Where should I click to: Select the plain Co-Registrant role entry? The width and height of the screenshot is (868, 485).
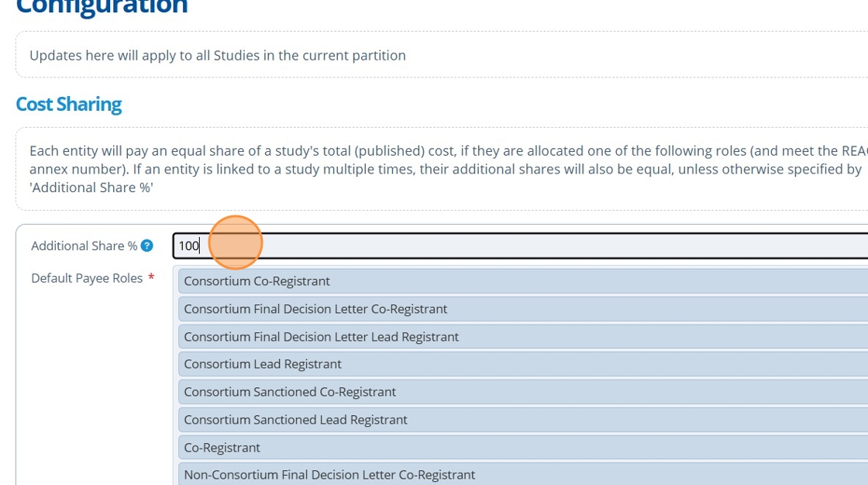[222, 448]
